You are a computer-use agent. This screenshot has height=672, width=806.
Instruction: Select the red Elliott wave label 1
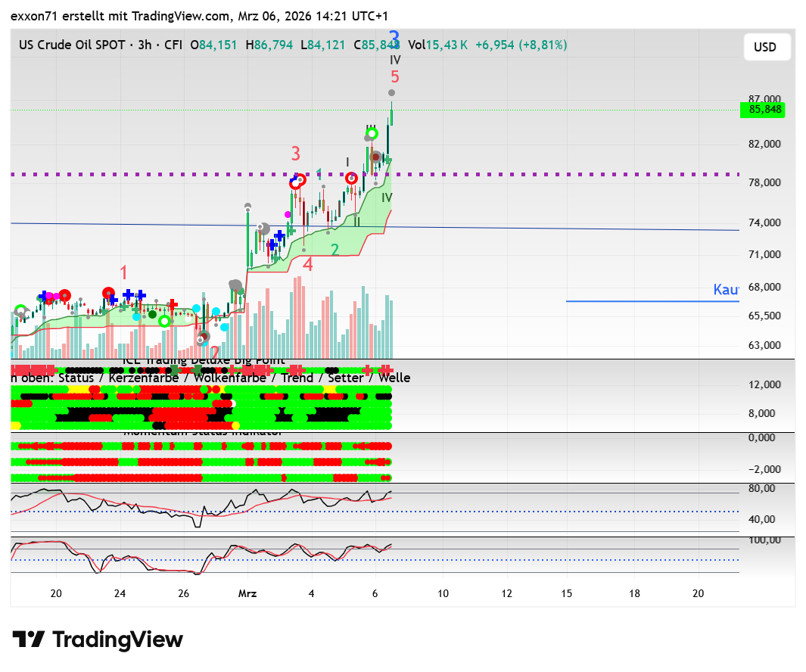pos(124,272)
